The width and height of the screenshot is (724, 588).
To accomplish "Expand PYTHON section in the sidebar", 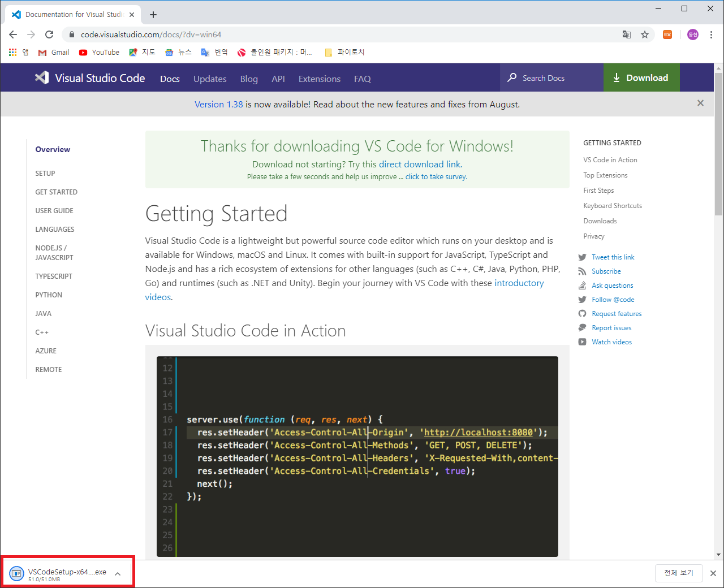I will pos(49,295).
